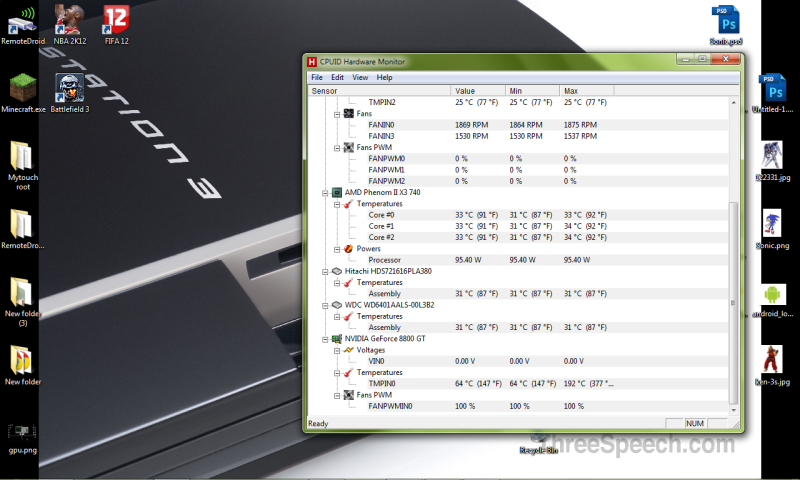Collapse the AMD Phenom II X3 740 node
The height and width of the screenshot is (480, 800).
point(325,193)
